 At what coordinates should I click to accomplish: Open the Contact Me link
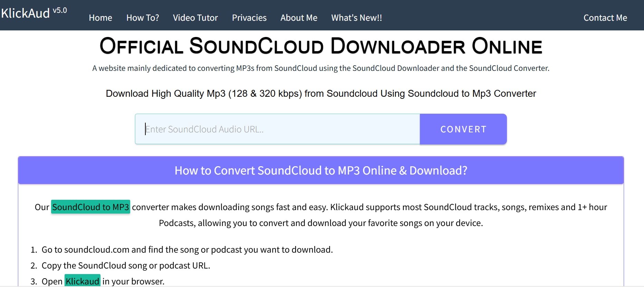605,18
